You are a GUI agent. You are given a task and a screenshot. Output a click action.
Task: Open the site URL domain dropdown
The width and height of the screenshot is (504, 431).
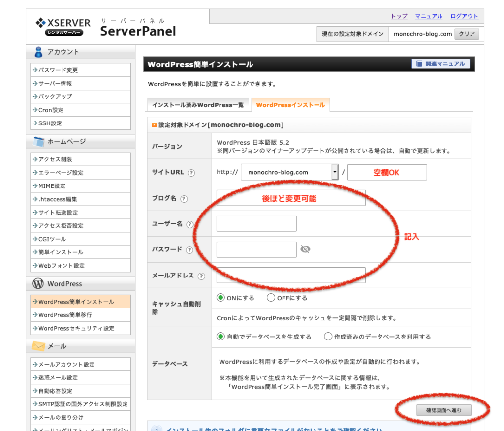pos(289,172)
